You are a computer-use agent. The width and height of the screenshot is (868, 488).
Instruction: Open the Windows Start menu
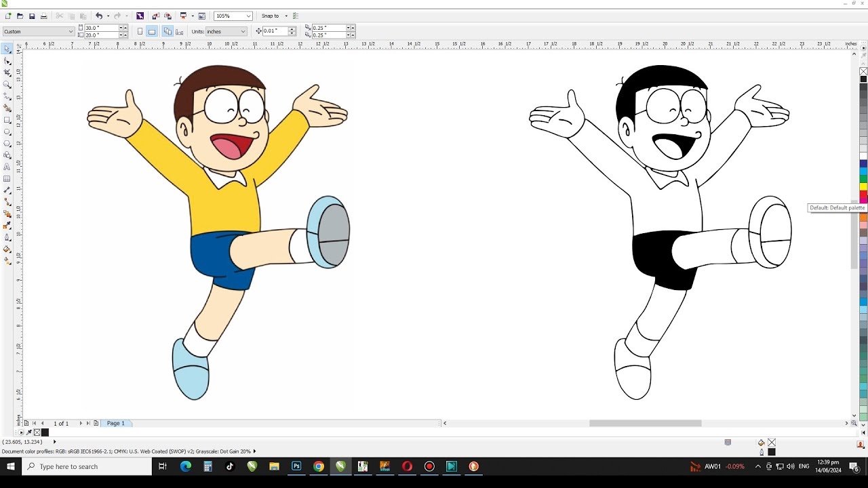tap(10, 466)
